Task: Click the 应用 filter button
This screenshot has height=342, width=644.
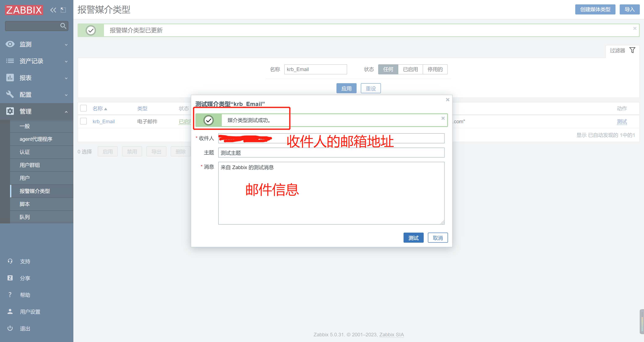Action: [x=347, y=88]
